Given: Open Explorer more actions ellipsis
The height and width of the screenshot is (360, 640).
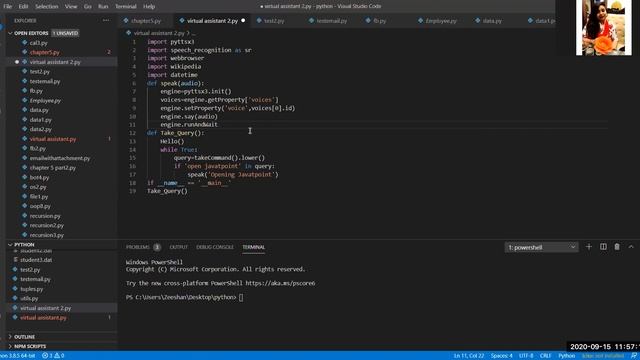Looking at the screenshot, I should coord(106,20).
